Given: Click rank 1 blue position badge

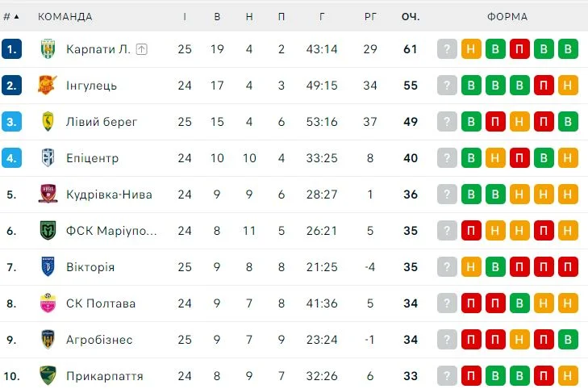Looking at the screenshot, I should (x=11, y=49).
